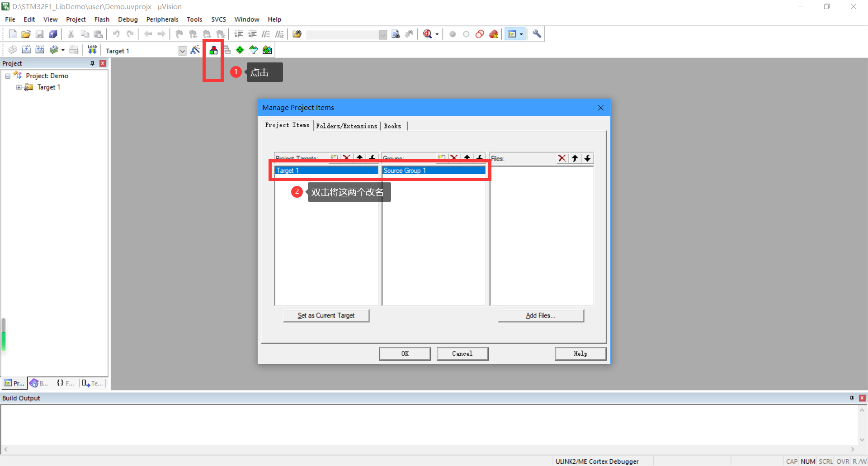Open the File menu
868x466 pixels.
pyautogui.click(x=10, y=19)
